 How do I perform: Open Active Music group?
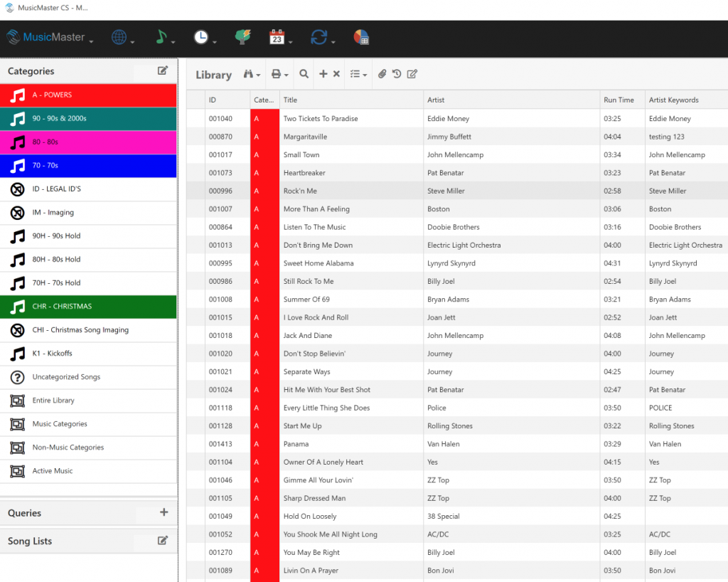[88, 471]
